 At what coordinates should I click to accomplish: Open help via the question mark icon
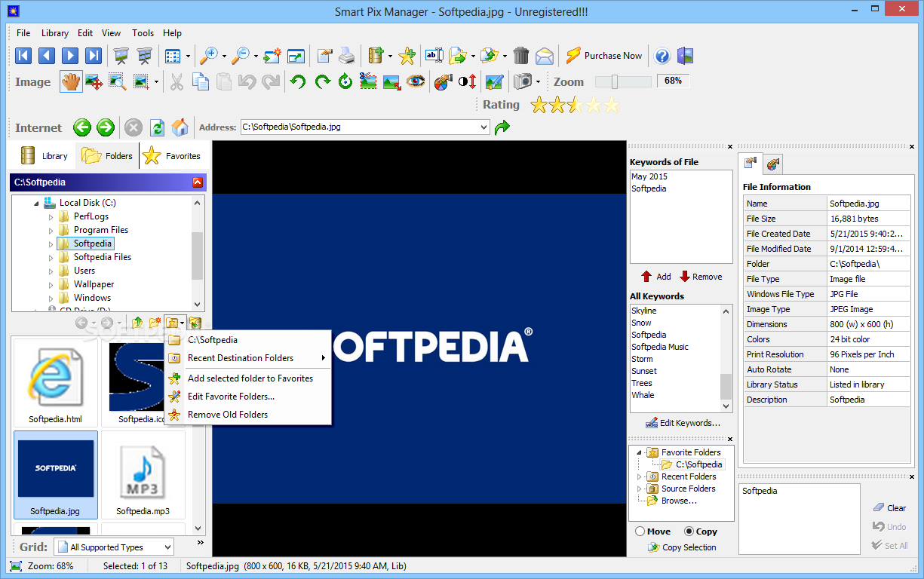click(x=662, y=56)
